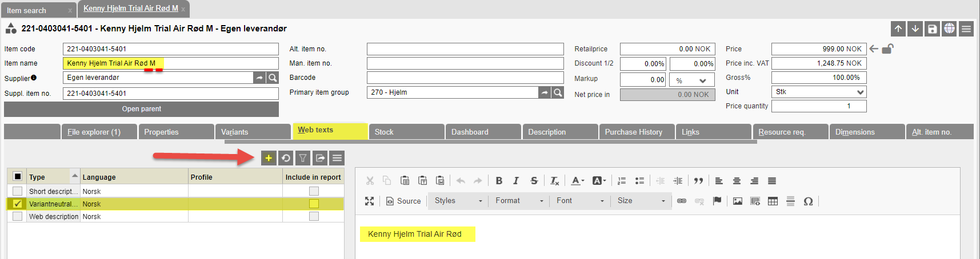
Task: Open the Font dropdown
Action: coord(580,201)
